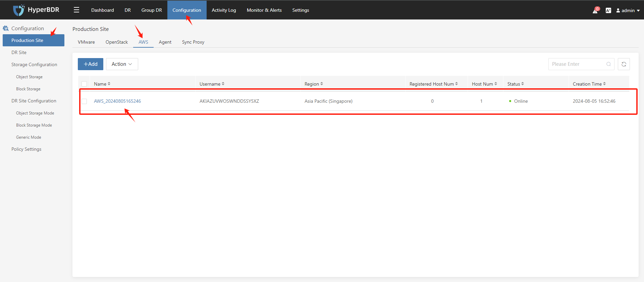Image resolution: width=644 pixels, height=282 pixels.
Task: Focus the Please Enter search field
Action: point(581,64)
